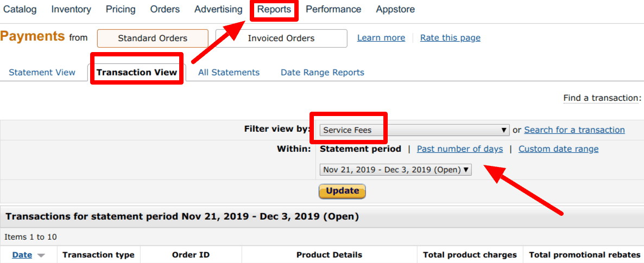Viewport: 644px width, 263px height.
Task: Click the Learn more link
Action: (381, 38)
